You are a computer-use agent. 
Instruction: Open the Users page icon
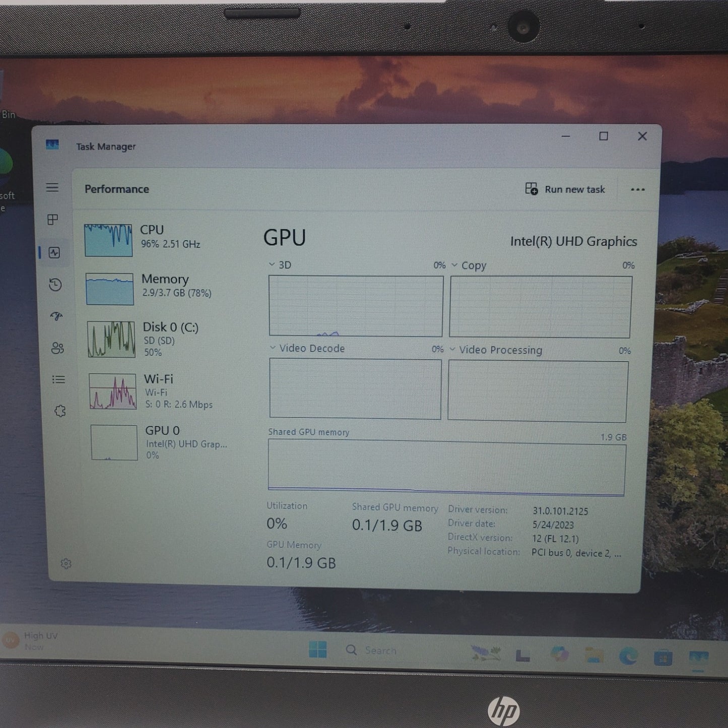click(57, 348)
